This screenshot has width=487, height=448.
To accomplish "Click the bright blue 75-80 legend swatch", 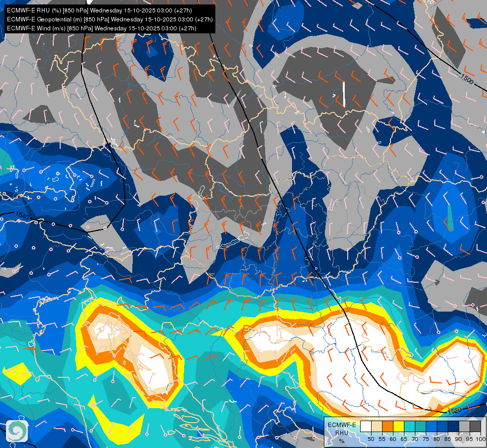I will [x=432, y=426].
